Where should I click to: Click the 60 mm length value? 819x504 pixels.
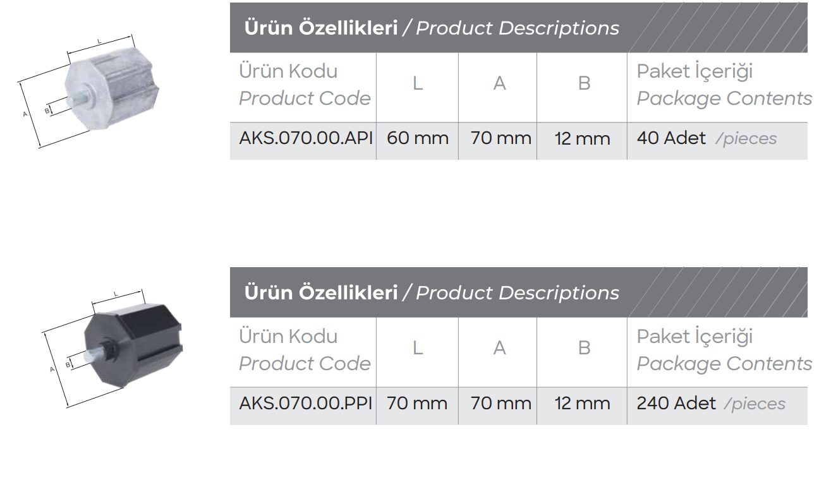(417, 138)
